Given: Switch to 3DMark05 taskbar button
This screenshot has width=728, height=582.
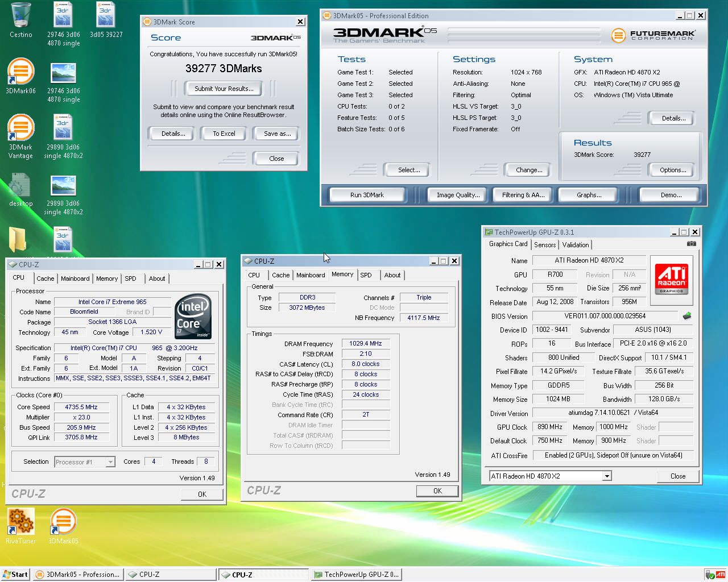Looking at the screenshot, I should [x=78, y=575].
